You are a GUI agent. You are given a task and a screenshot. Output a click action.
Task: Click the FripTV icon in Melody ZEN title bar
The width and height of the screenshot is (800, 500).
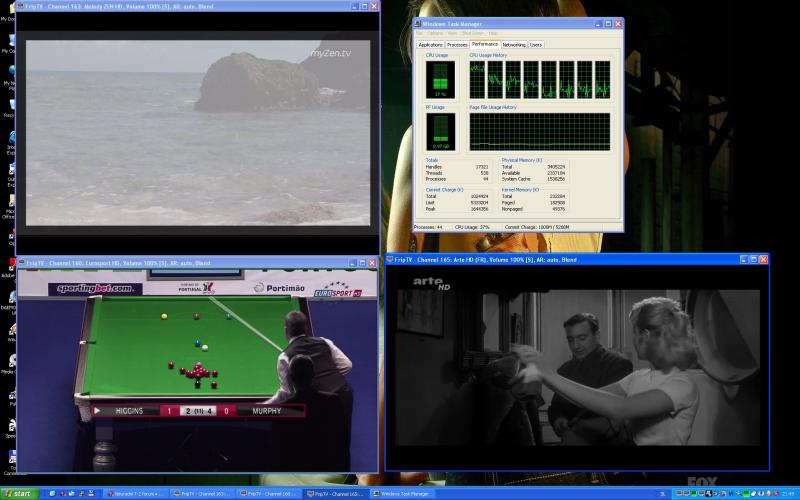pos(21,7)
